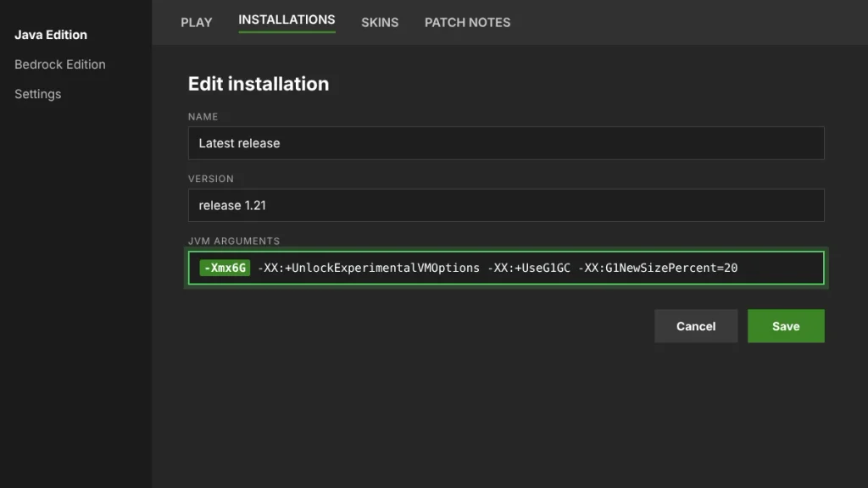Save the installation changes

point(786,326)
